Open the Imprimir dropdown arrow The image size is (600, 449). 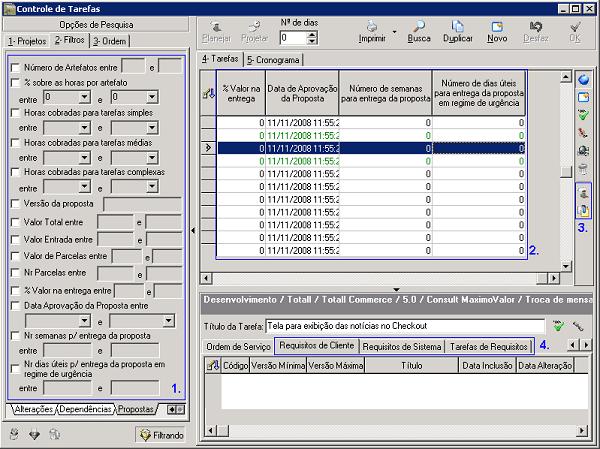pyautogui.click(x=395, y=32)
